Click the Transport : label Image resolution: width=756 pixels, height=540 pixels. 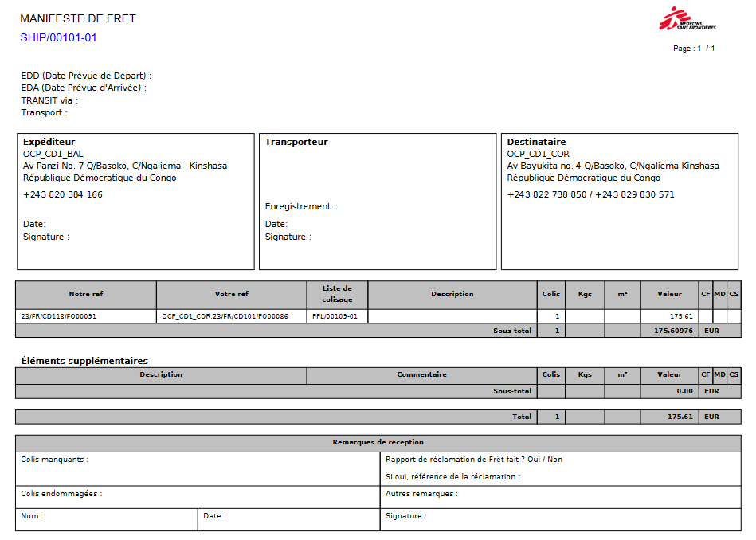tap(44, 112)
